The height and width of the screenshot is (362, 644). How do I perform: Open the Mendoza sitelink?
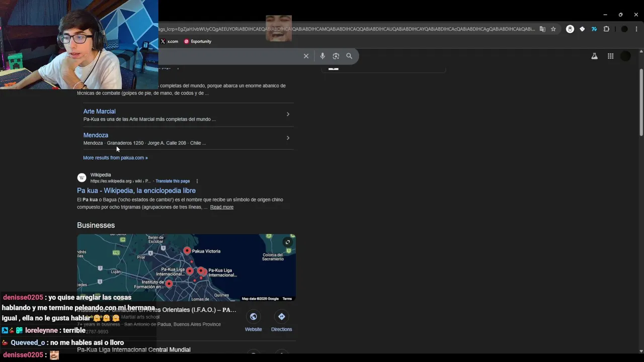tap(96, 135)
